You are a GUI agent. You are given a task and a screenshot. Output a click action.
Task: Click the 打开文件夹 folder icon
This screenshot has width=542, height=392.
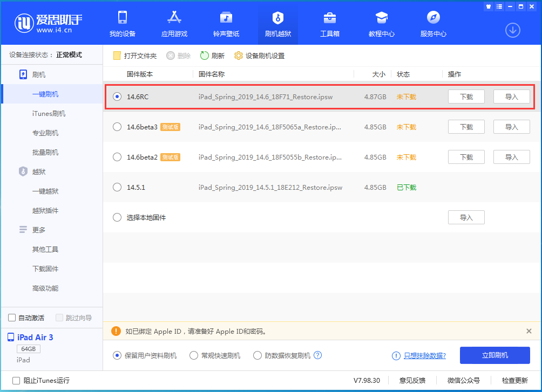tap(117, 56)
